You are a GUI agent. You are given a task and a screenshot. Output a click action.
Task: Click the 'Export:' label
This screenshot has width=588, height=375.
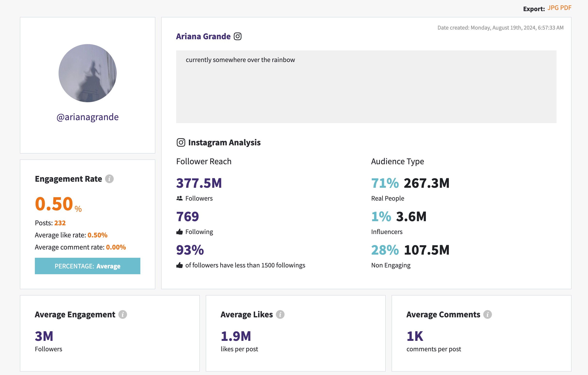pyautogui.click(x=534, y=9)
